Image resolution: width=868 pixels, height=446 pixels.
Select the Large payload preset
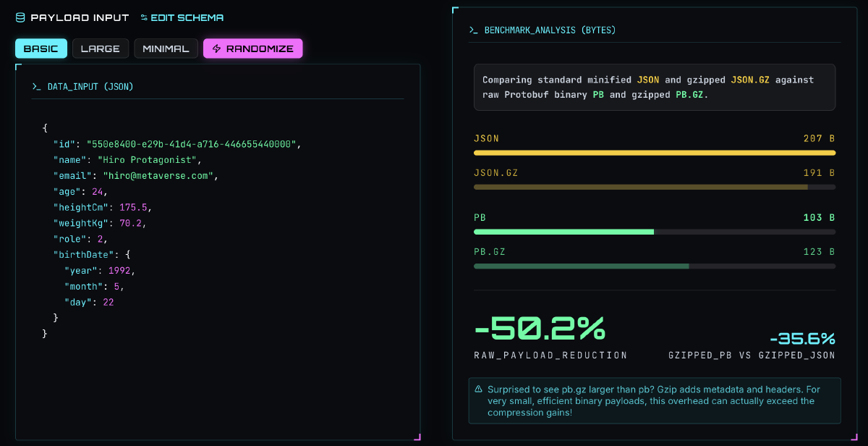101,49
